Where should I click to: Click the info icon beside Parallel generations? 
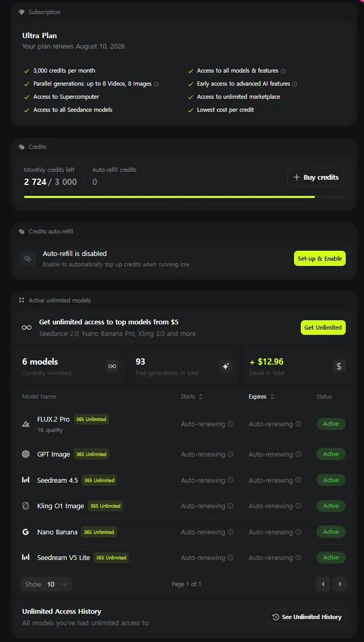click(156, 84)
